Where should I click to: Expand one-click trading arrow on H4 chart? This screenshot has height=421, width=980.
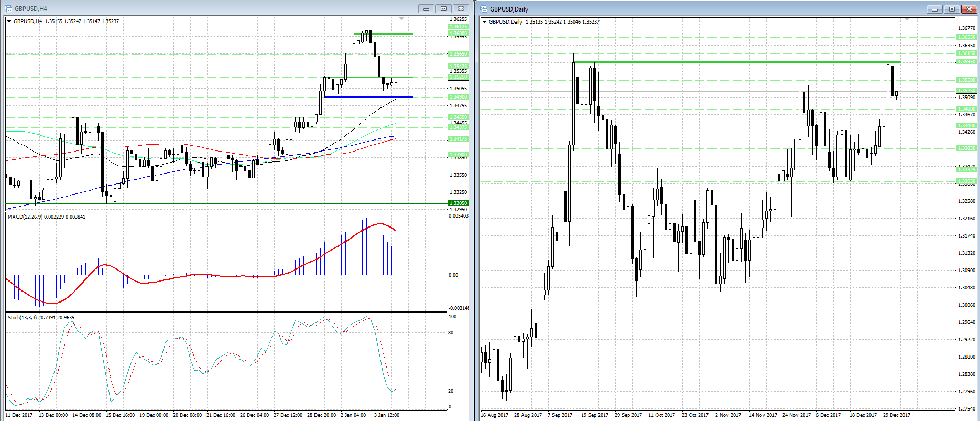point(9,21)
